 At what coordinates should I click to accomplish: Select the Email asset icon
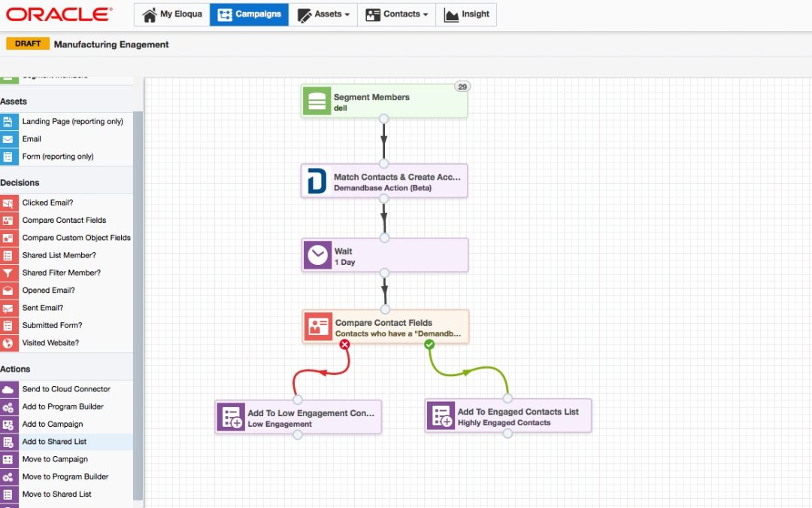(8, 139)
